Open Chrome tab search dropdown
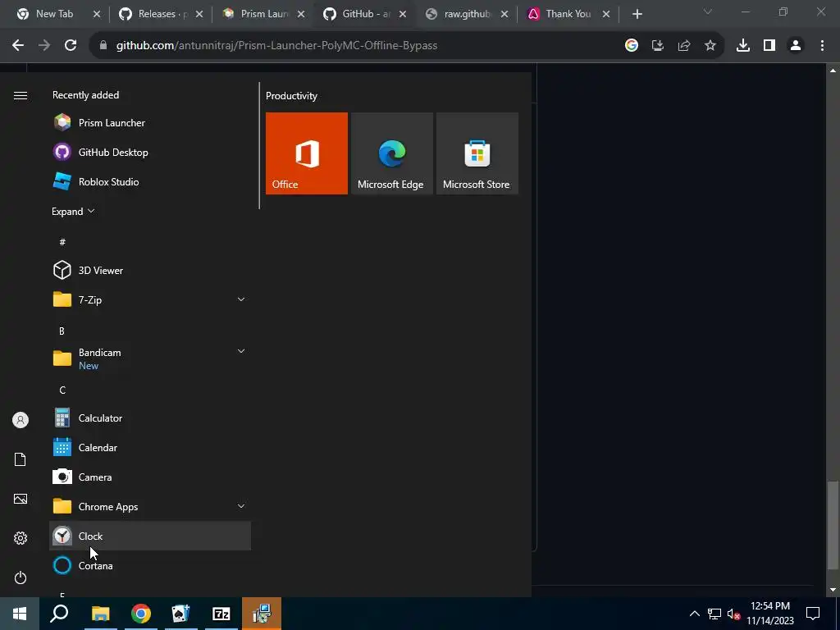 pyautogui.click(x=708, y=11)
